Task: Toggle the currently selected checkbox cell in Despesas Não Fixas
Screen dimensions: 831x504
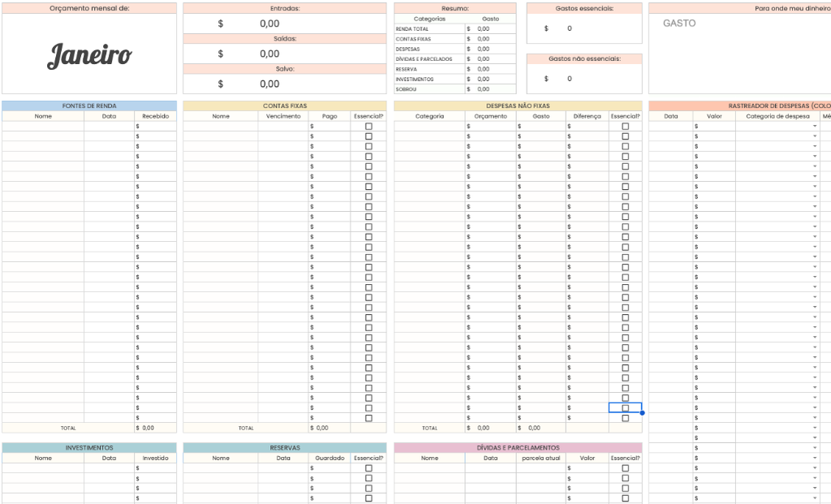Action: click(x=625, y=408)
